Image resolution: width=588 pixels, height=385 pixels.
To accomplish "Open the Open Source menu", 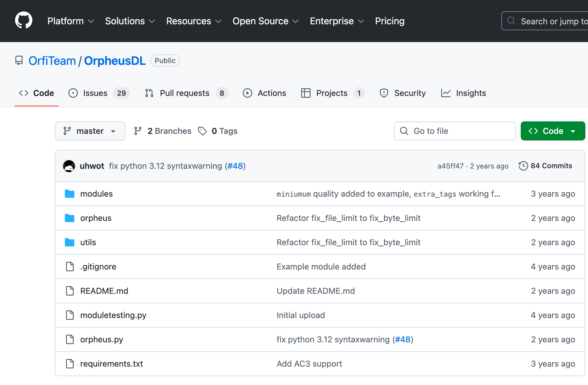I will (265, 21).
